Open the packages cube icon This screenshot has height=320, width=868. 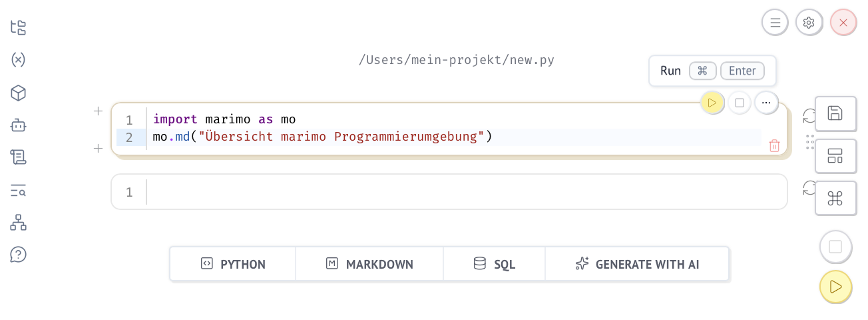pos(19,93)
